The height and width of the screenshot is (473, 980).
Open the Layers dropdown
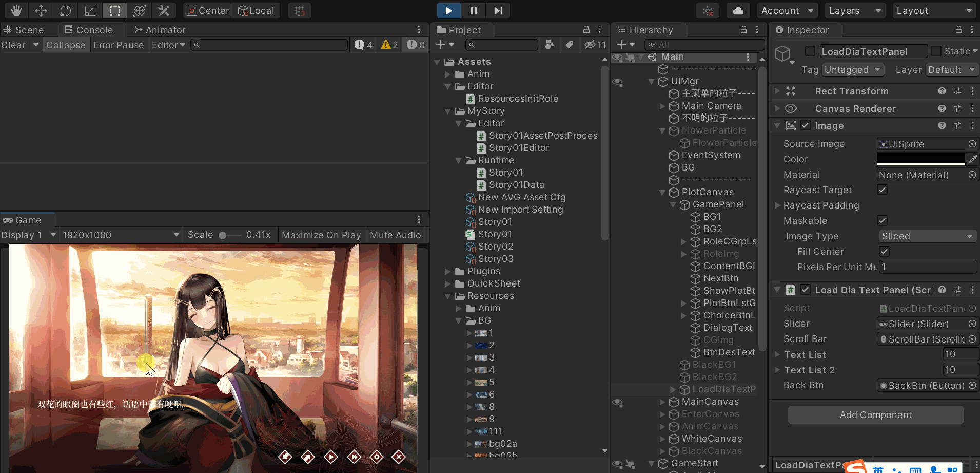[x=854, y=11]
